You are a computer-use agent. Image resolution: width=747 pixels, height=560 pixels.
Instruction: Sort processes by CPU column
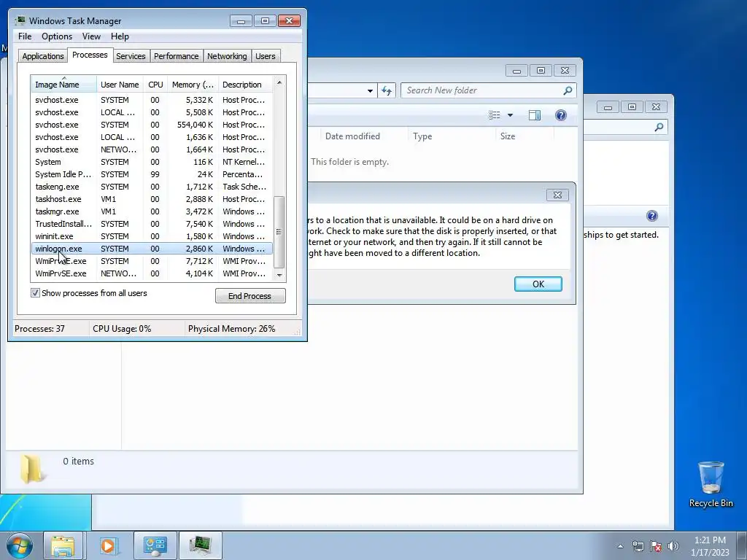pos(155,85)
